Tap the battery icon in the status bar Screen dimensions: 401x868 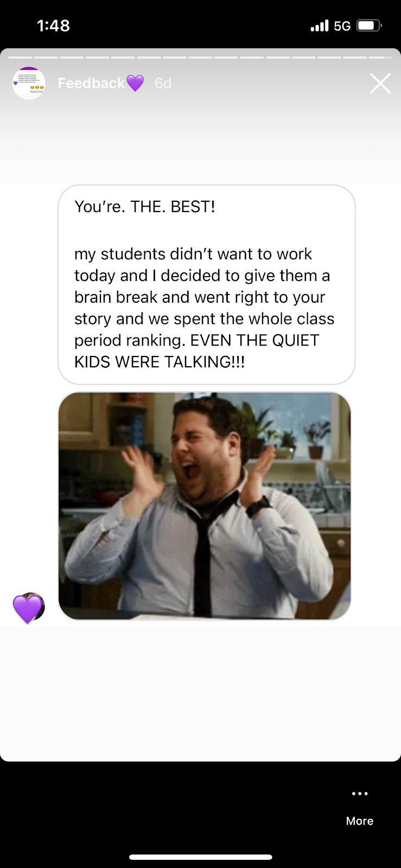click(x=370, y=25)
